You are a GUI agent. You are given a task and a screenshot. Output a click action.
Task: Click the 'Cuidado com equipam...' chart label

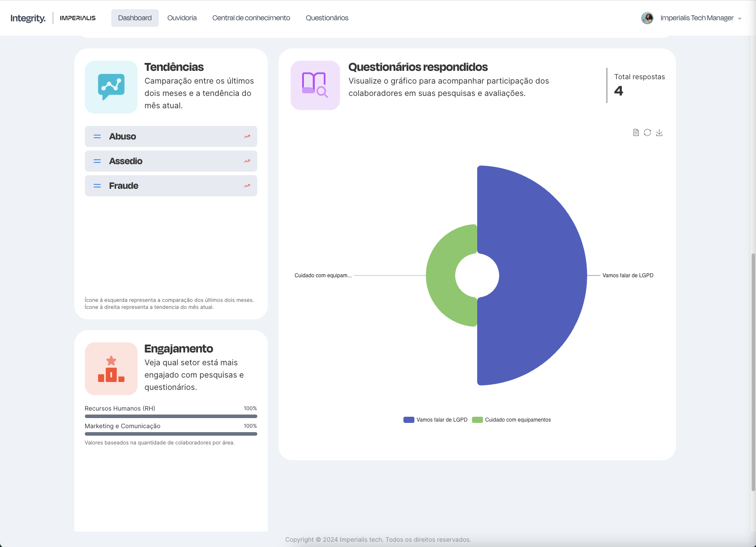click(x=323, y=275)
